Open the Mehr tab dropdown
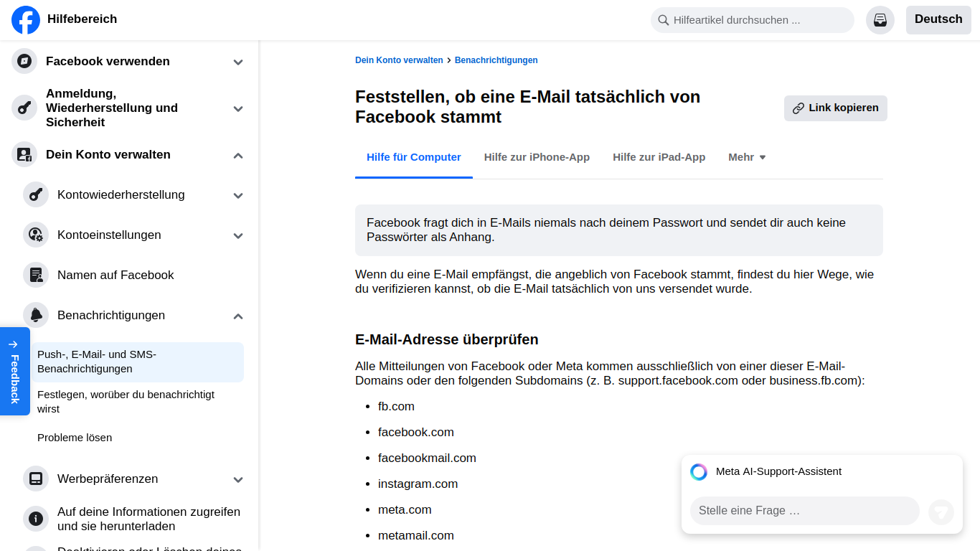This screenshot has width=980, height=551. [x=747, y=157]
